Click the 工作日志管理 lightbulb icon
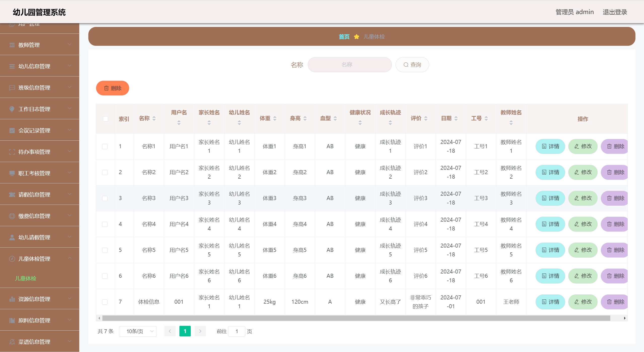 [12, 109]
